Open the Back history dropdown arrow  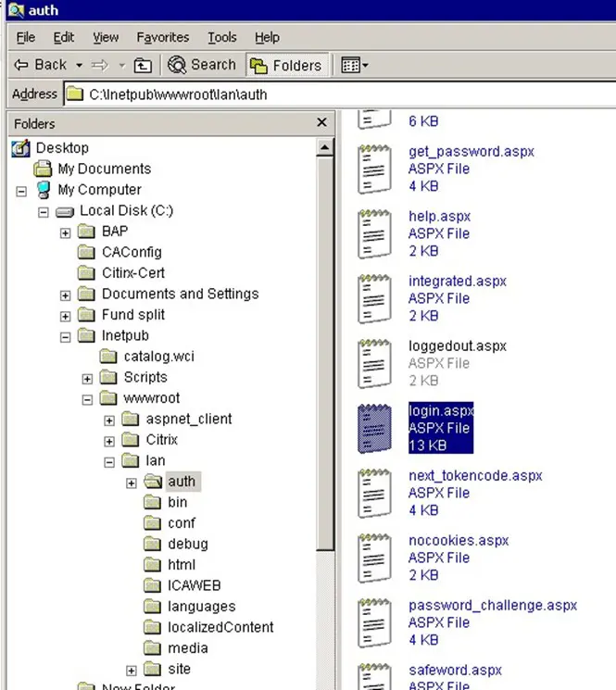click(80, 65)
